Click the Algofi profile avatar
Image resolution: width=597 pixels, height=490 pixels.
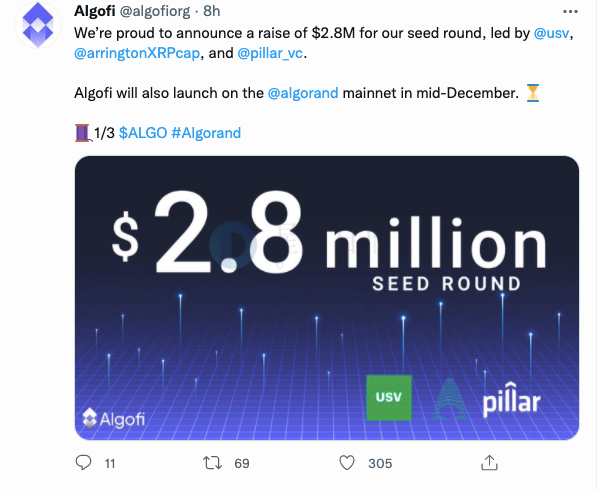pyautogui.click(x=38, y=25)
